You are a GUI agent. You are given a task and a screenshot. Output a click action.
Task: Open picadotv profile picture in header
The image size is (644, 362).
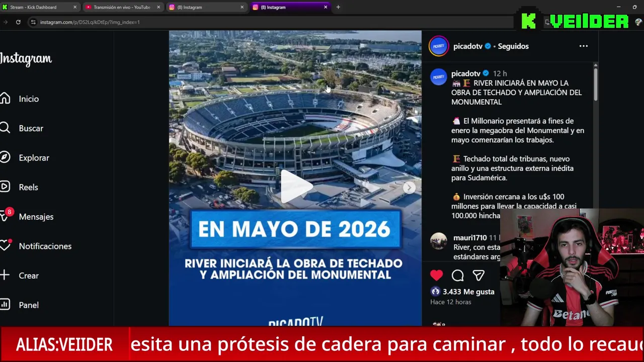coord(438,46)
